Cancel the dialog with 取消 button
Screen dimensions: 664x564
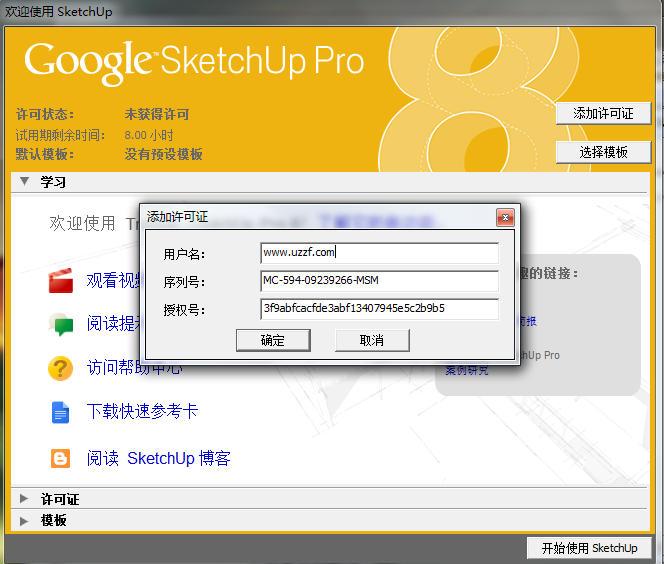(x=372, y=340)
